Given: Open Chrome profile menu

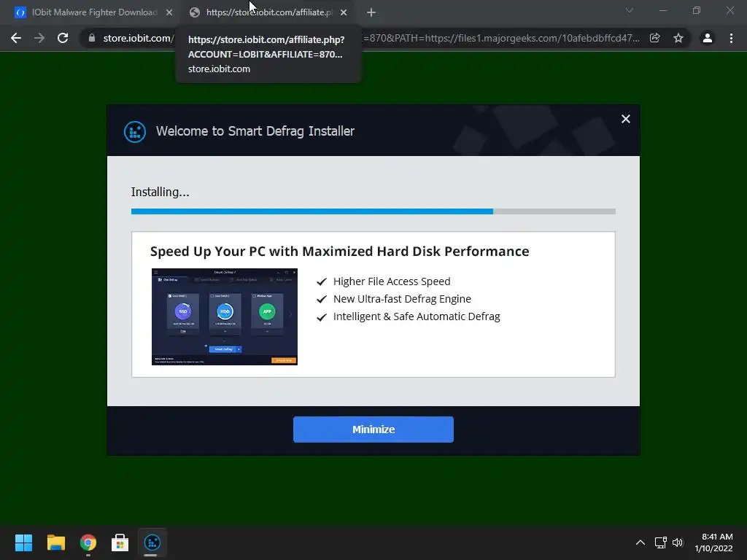Looking at the screenshot, I should [x=708, y=38].
